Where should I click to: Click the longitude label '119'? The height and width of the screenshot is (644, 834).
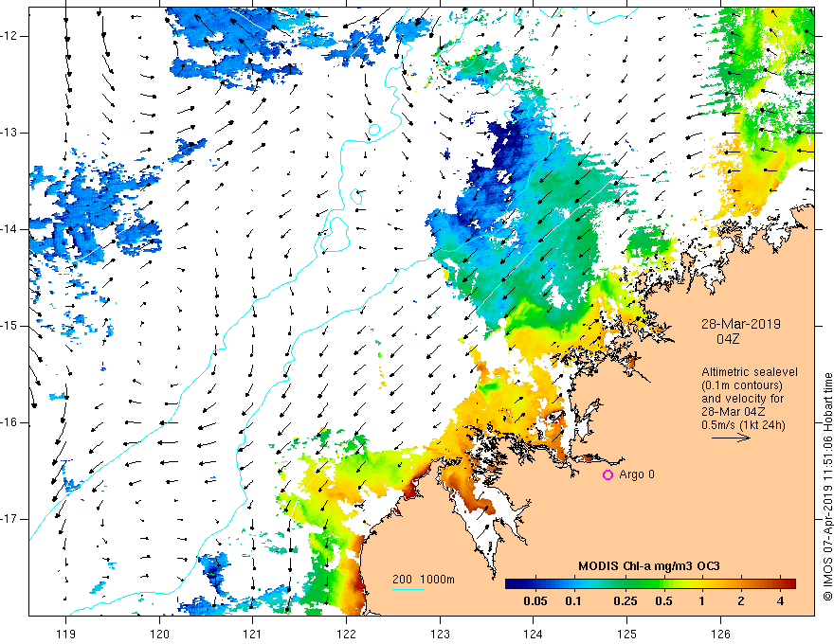tap(66, 635)
